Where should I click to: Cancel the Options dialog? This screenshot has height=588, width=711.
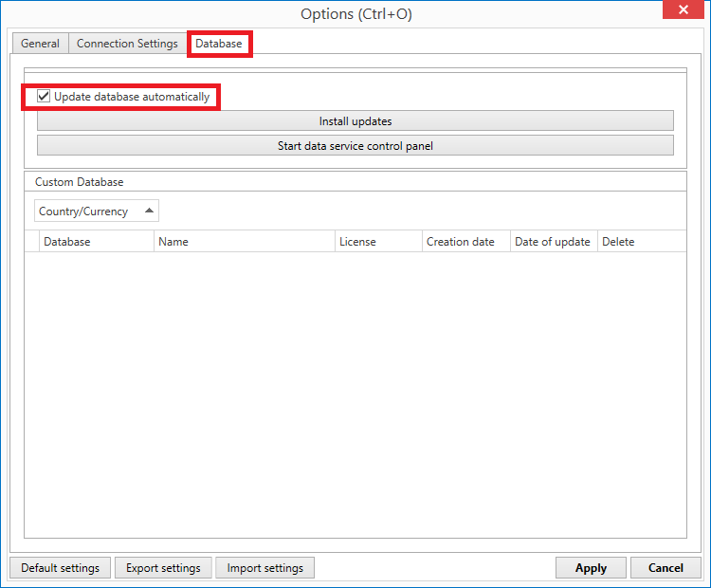[665, 567]
